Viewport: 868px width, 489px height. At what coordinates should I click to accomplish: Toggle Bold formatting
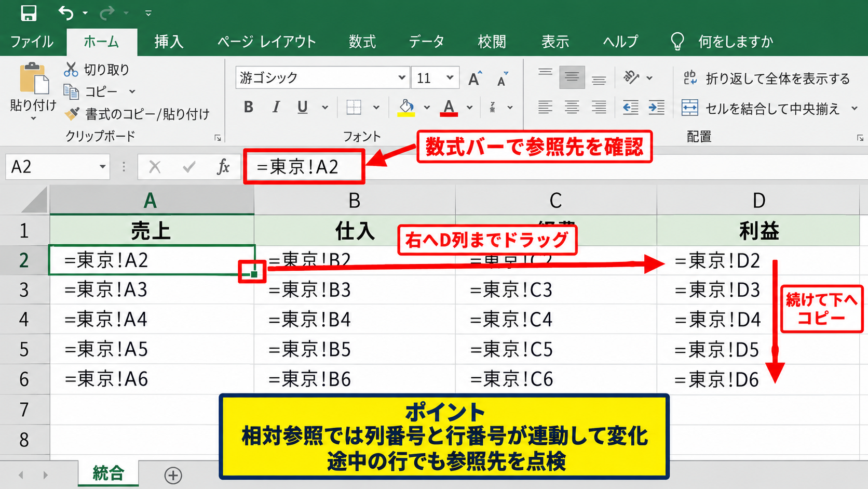click(x=249, y=107)
